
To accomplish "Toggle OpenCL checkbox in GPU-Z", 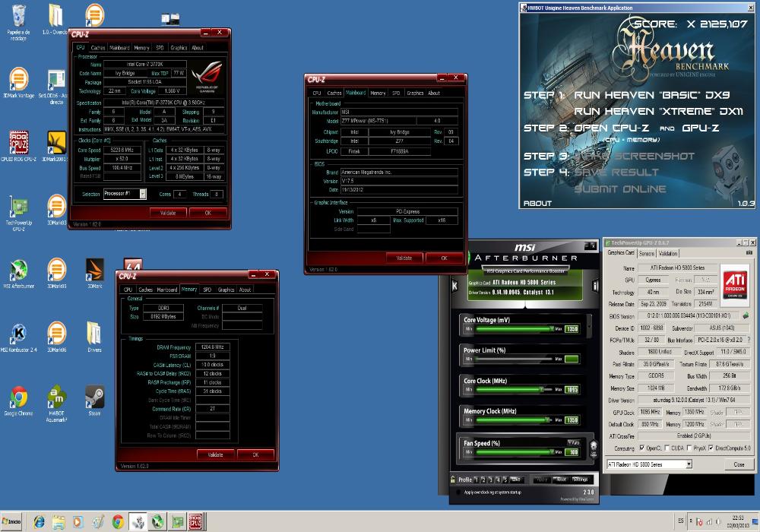I will point(641,448).
